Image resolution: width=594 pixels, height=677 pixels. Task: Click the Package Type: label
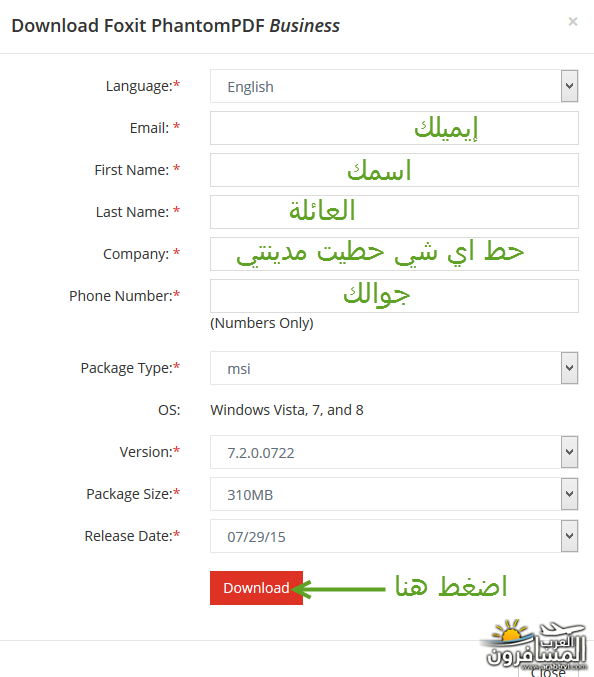pyautogui.click(x=130, y=368)
